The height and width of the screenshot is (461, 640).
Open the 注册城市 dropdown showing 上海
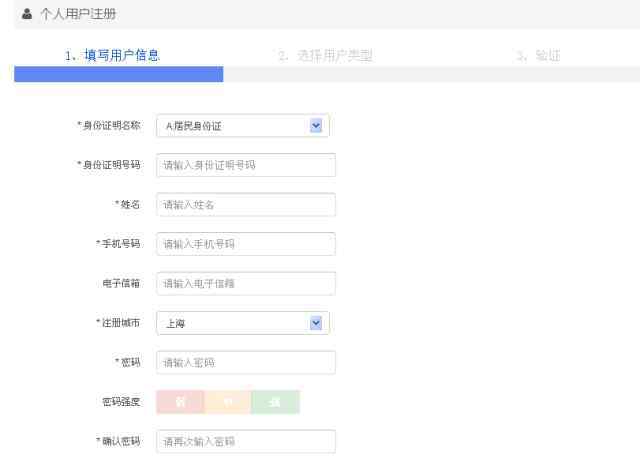tap(243, 323)
